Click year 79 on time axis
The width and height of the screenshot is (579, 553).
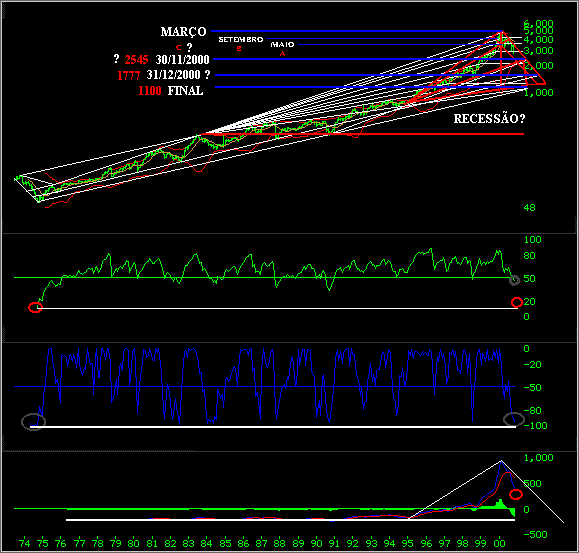[x=116, y=543]
